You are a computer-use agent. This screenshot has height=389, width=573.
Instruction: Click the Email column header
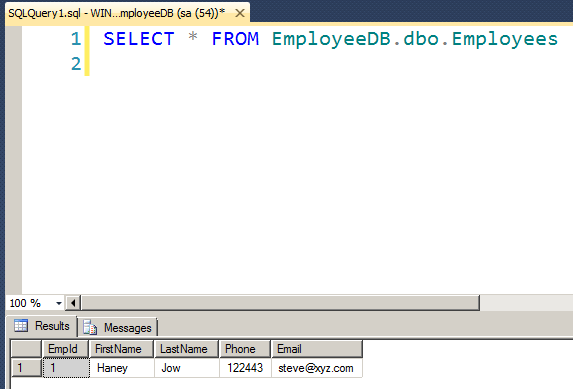point(317,349)
